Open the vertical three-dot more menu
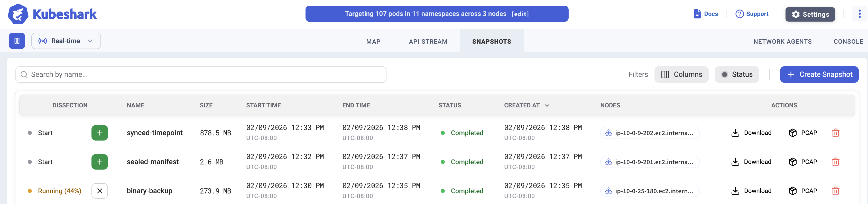This screenshot has width=868, height=204. pyautogui.click(x=859, y=14)
